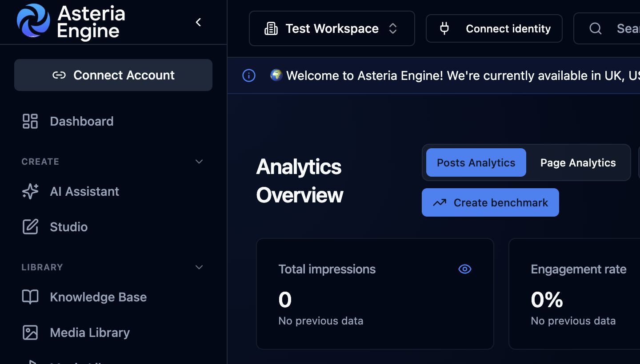Click the info circle icon in the welcome banner
640x364 pixels.
point(249,75)
